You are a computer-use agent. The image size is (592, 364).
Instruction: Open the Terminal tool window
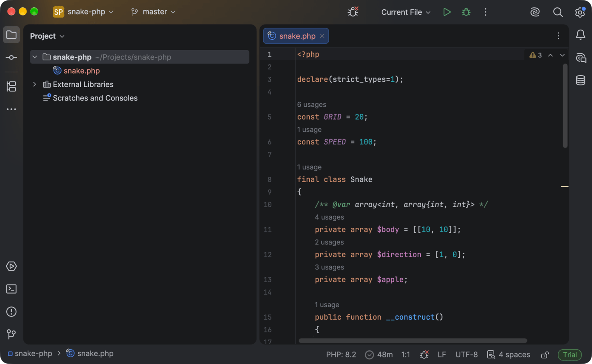click(11, 289)
